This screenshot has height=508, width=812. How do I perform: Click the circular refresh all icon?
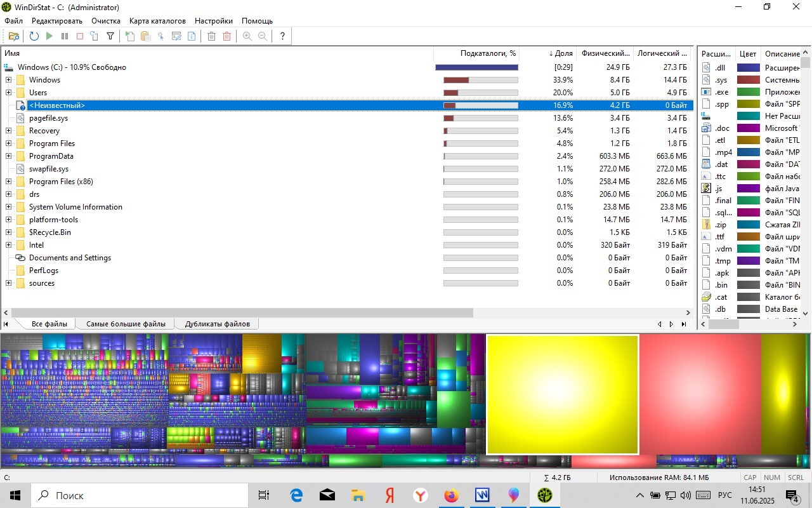tap(34, 37)
